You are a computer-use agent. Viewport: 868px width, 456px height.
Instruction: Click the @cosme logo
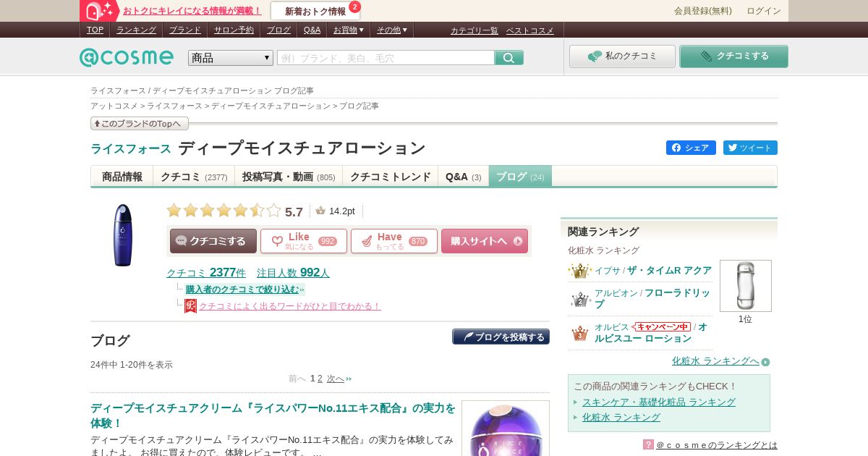127,57
